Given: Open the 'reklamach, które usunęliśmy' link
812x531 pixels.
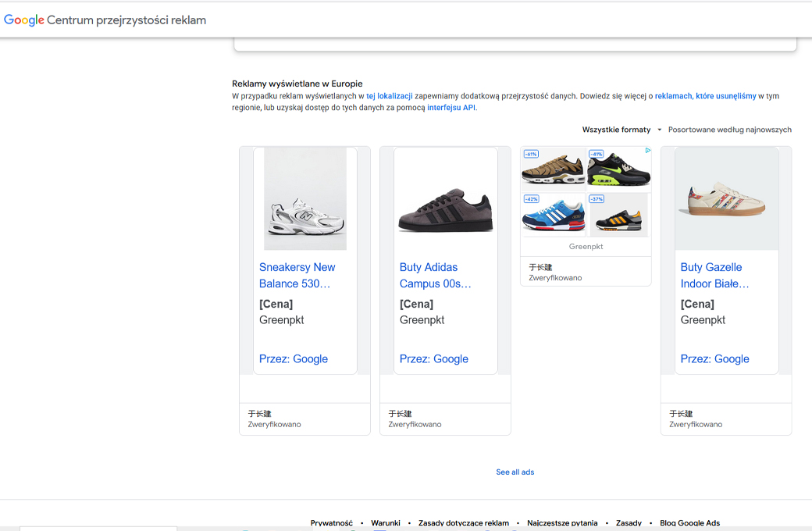Looking at the screenshot, I should coord(705,96).
